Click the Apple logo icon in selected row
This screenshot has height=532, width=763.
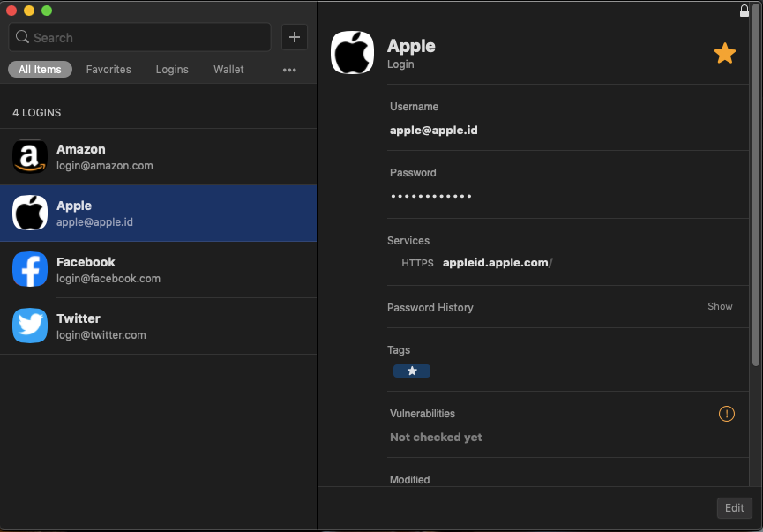pos(30,213)
